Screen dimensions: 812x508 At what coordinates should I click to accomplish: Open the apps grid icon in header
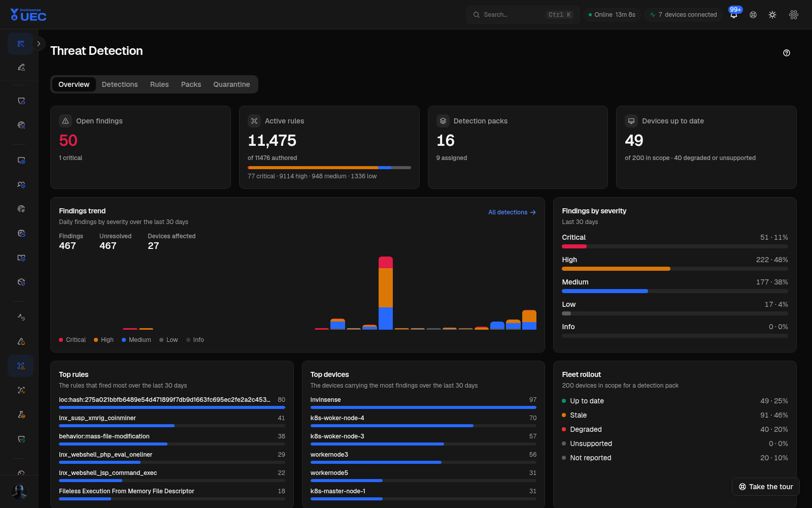[794, 15]
